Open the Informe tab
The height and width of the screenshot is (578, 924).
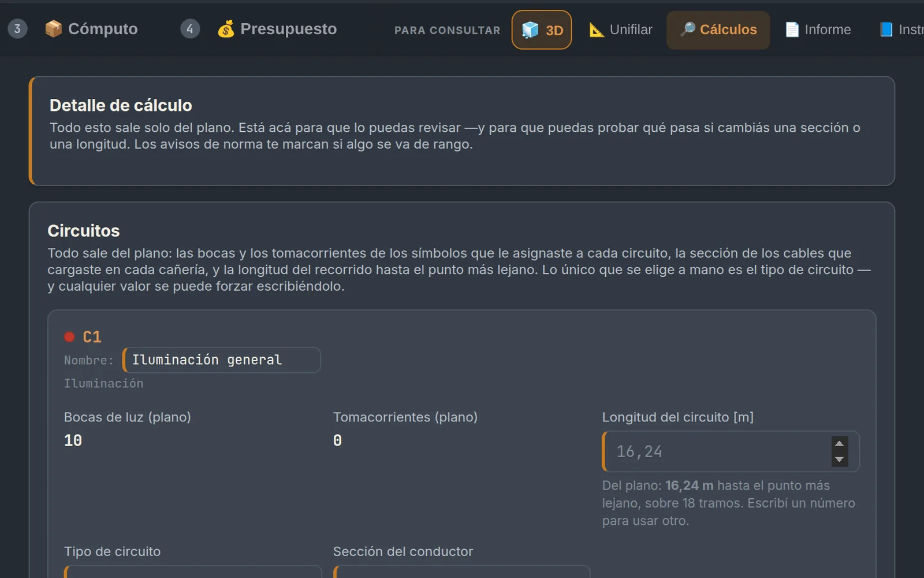coord(818,29)
